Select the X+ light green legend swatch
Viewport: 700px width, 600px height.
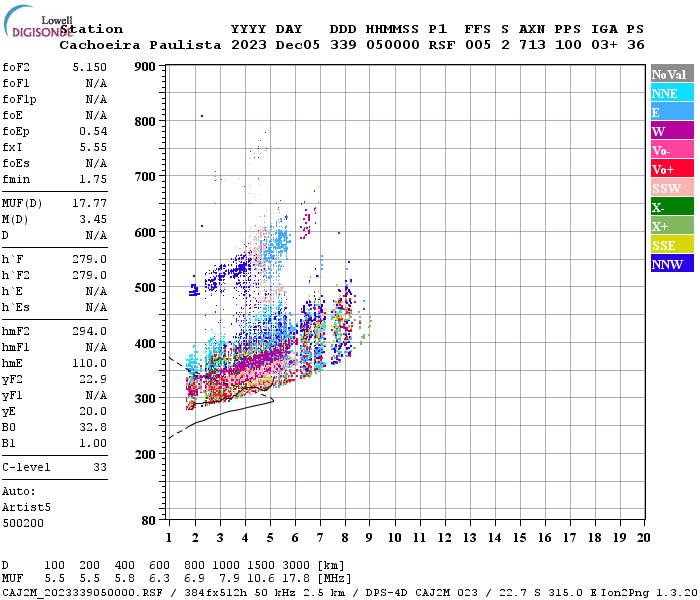click(x=672, y=225)
